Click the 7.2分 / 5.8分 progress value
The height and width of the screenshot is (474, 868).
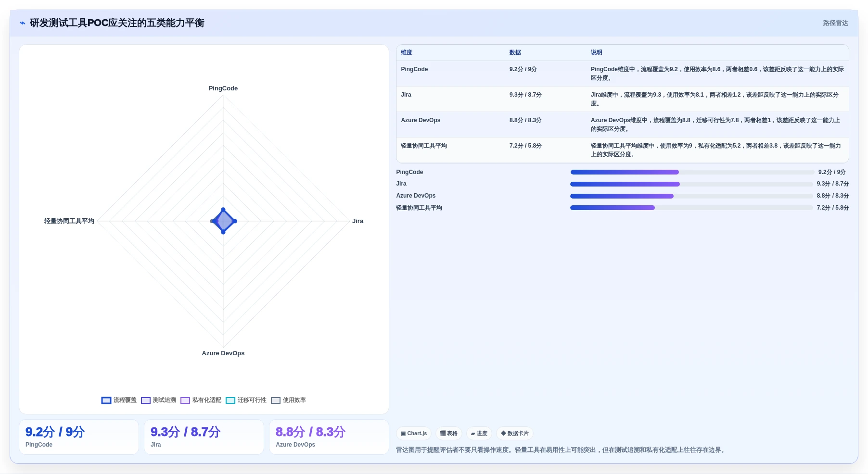coord(833,208)
